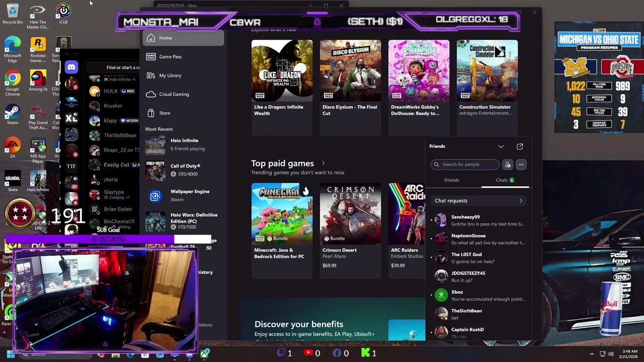Switch to the Chats tab
644x362 pixels.
pyautogui.click(x=505, y=180)
